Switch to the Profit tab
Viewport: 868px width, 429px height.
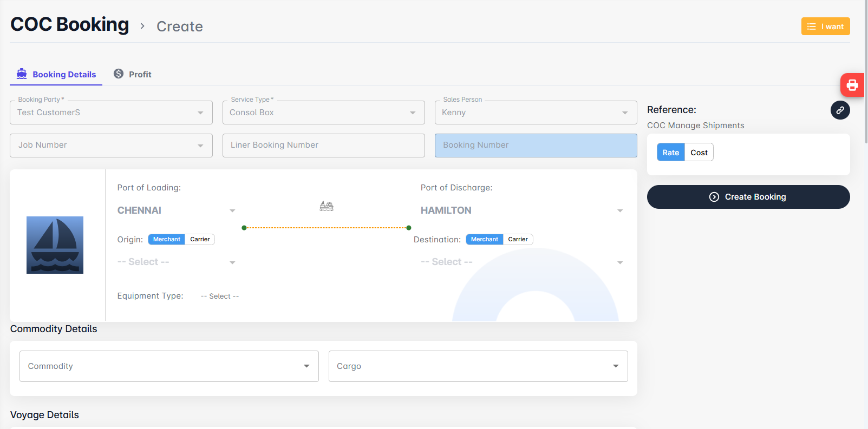[133, 75]
